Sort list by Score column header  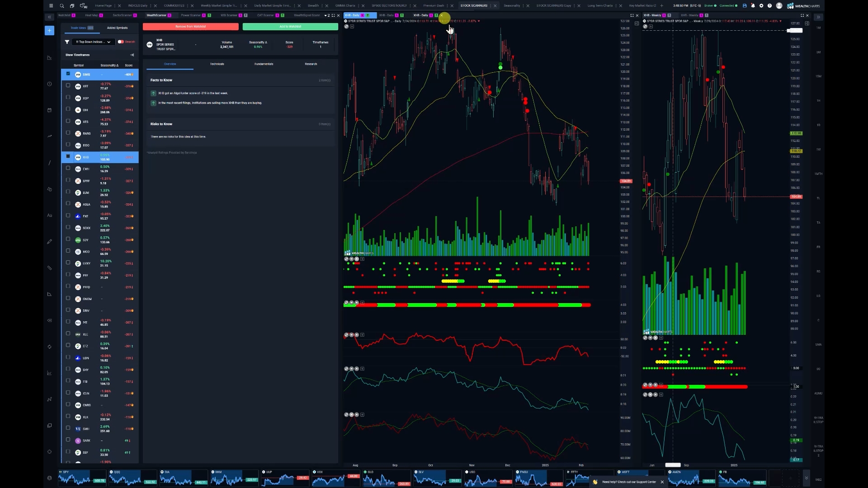[x=129, y=66]
